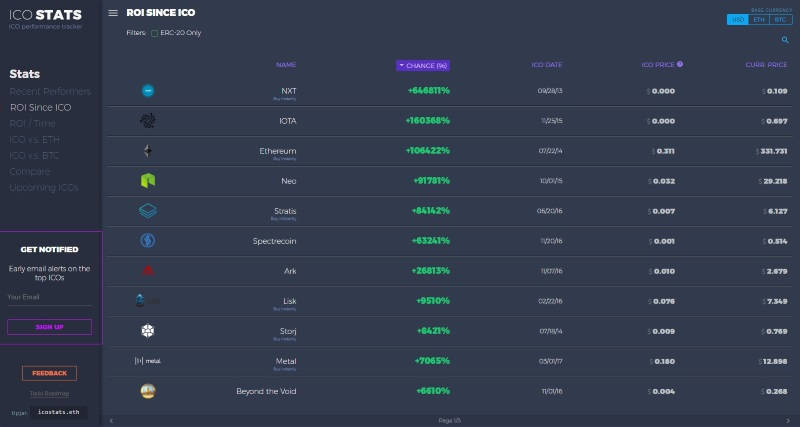Enable the ERC-20 Only filter checkbox
This screenshot has width=800, height=427.
pos(155,33)
